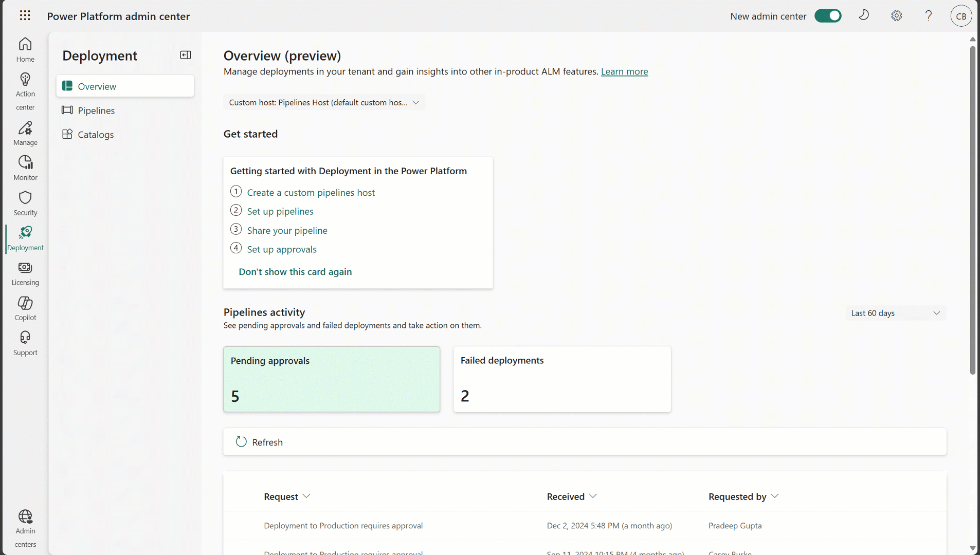Image resolution: width=980 pixels, height=555 pixels.
Task: Toggle the New admin center switch off
Action: click(828, 15)
